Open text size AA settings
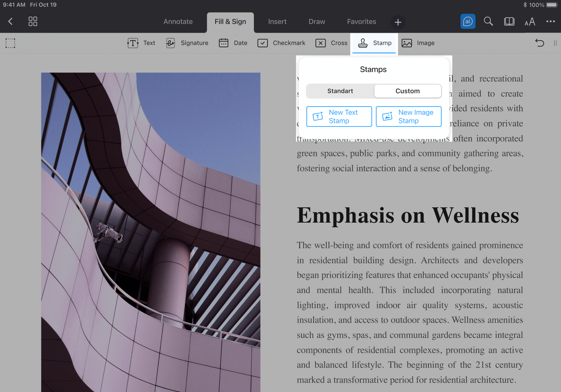Screen dimensions: 561x392 (x=530, y=22)
